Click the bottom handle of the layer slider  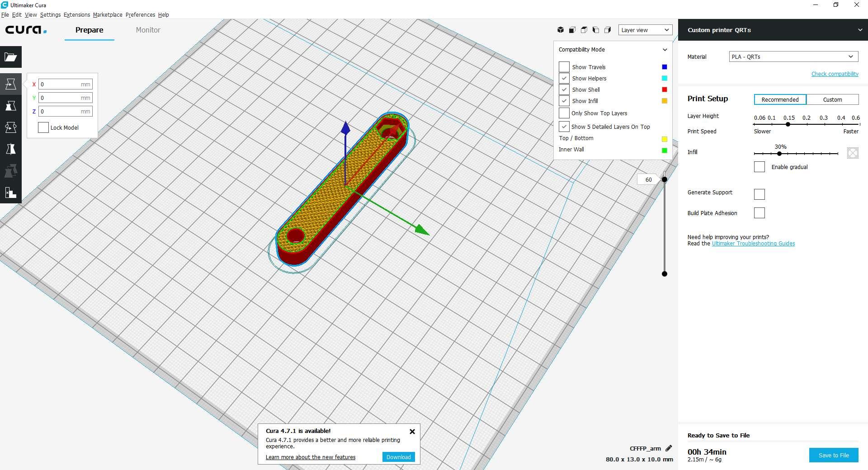pos(665,274)
